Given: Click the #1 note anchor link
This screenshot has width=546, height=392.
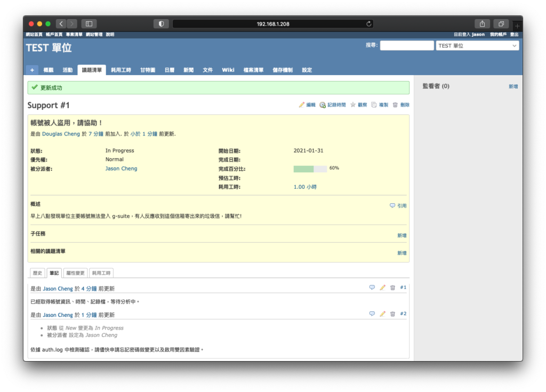Looking at the screenshot, I should tap(403, 287).
